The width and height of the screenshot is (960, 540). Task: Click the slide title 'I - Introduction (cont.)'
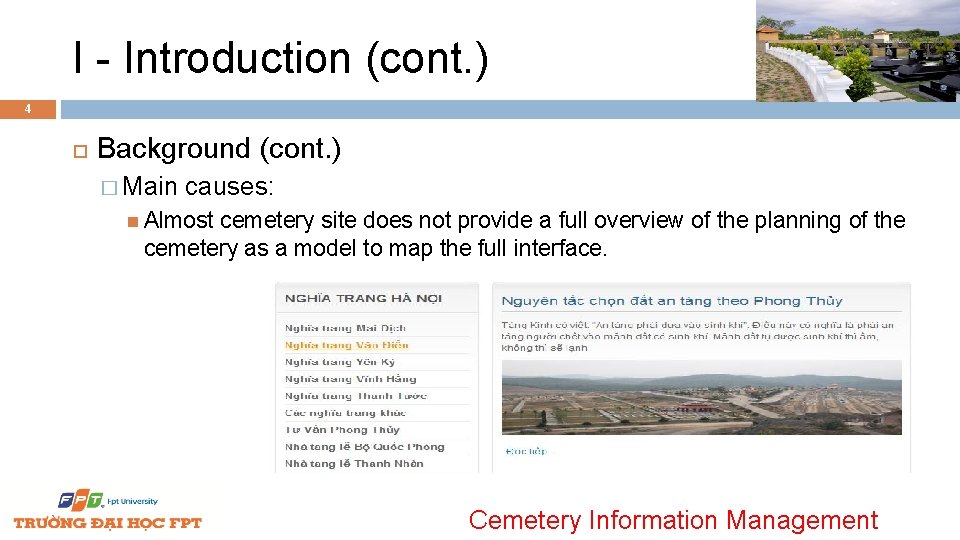click(281, 59)
